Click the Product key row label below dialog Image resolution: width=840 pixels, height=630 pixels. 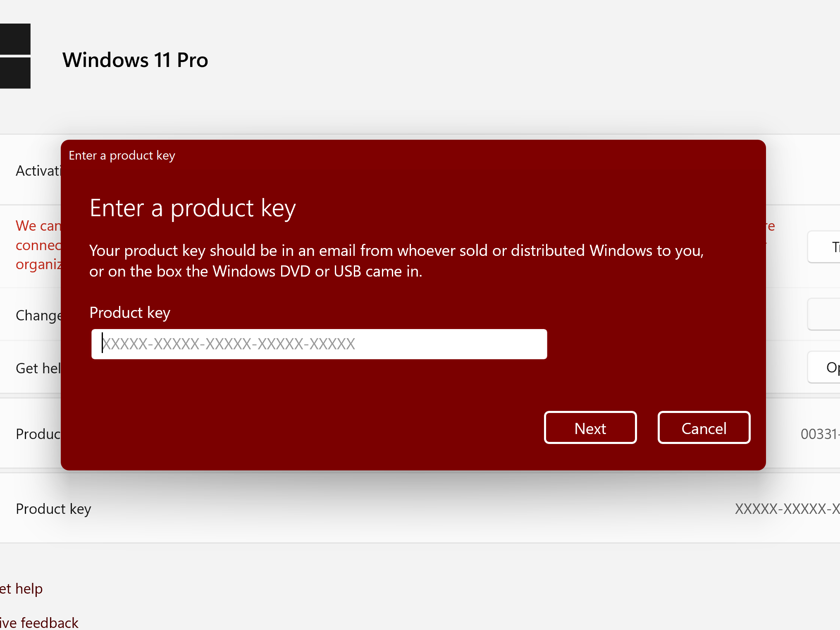point(53,509)
